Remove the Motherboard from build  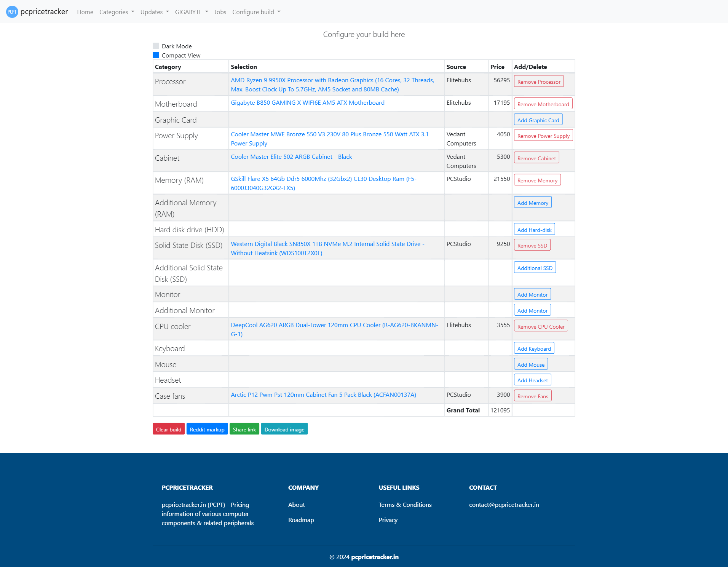pos(543,104)
